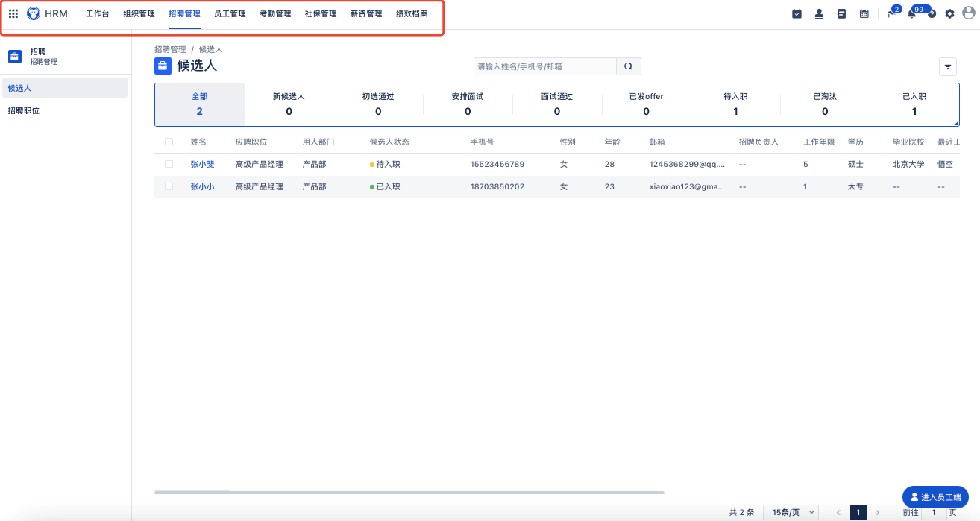980x521 pixels.
Task: Click the horizontal table scrollbar
Action: coord(409,492)
